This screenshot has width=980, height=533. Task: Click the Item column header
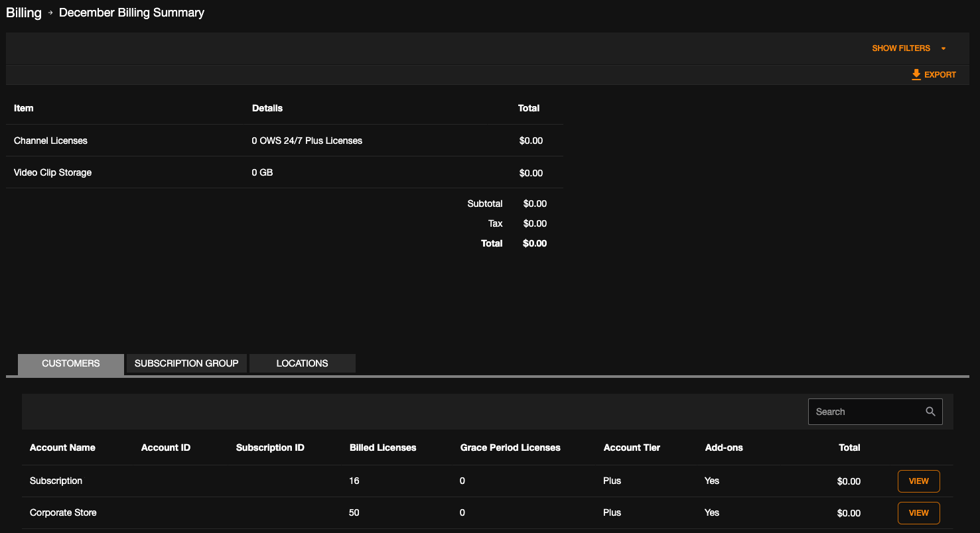(x=24, y=108)
